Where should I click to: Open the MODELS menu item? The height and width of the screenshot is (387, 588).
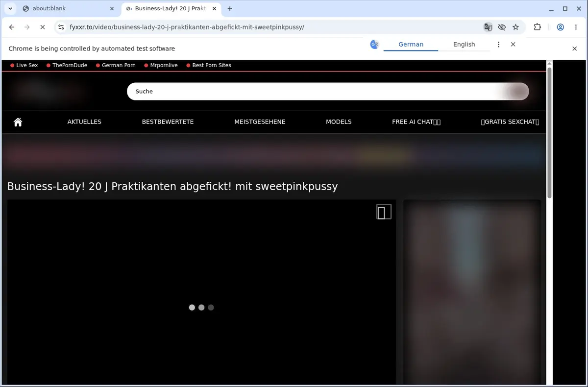click(x=339, y=122)
